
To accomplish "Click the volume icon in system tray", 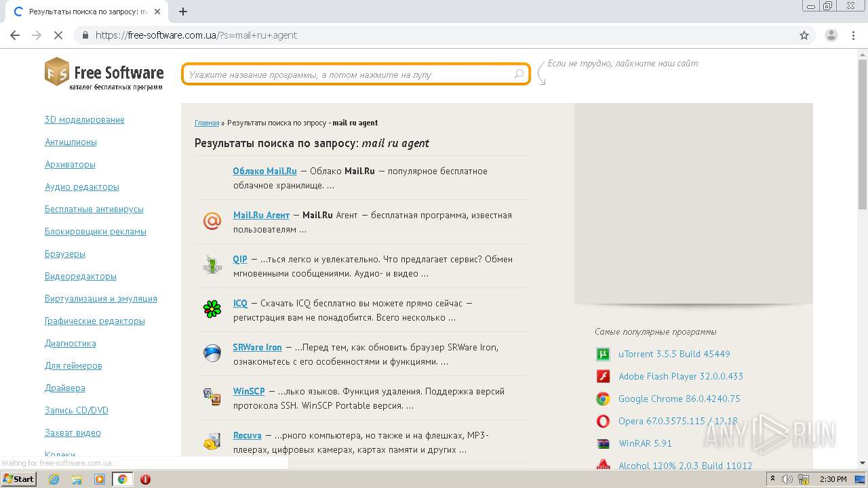I will click(x=787, y=479).
